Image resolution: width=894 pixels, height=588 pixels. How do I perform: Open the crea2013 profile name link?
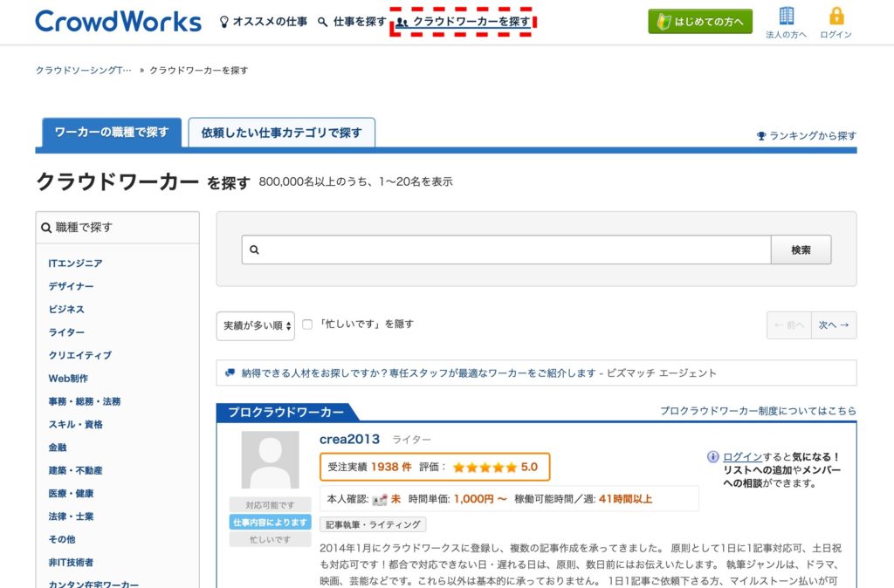pyautogui.click(x=349, y=440)
